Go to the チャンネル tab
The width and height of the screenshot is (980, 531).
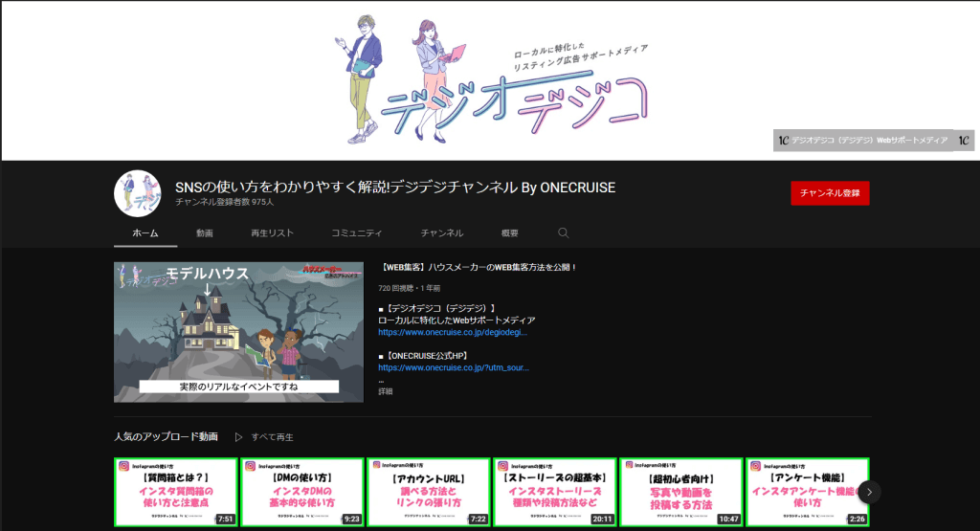tap(442, 233)
